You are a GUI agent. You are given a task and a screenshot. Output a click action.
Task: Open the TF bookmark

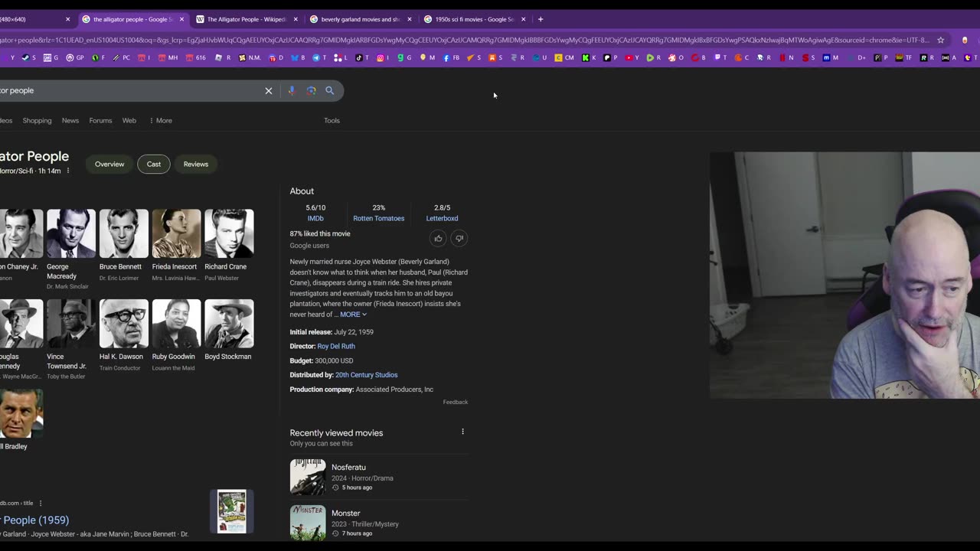903,57
